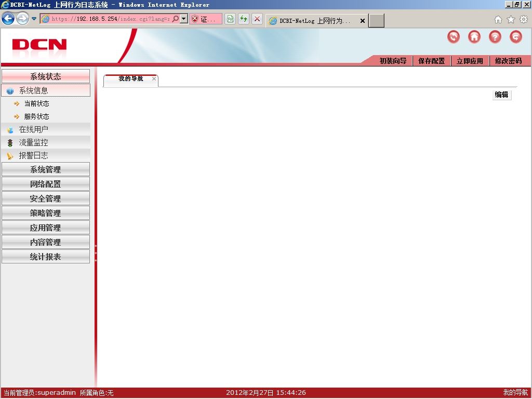532x399 pixels.
Task: Click the address bar search magnifier icon
Action: click(x=176, y=19)
